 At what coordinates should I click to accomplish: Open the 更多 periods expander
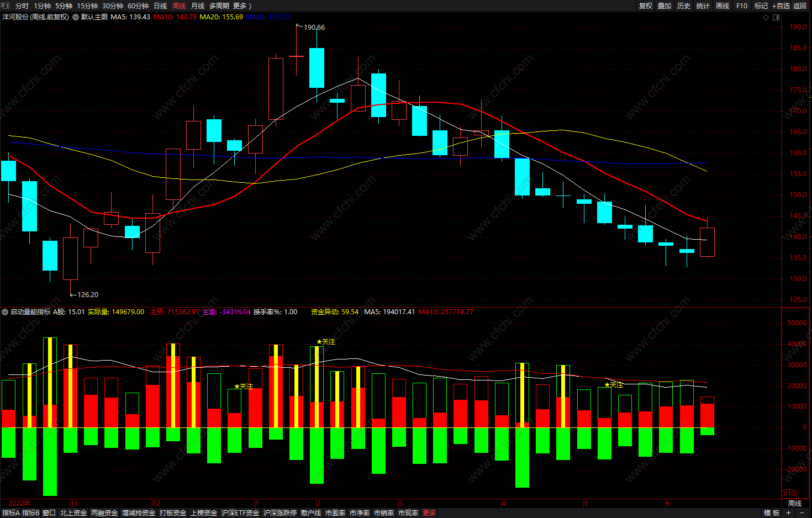(242, 6)
